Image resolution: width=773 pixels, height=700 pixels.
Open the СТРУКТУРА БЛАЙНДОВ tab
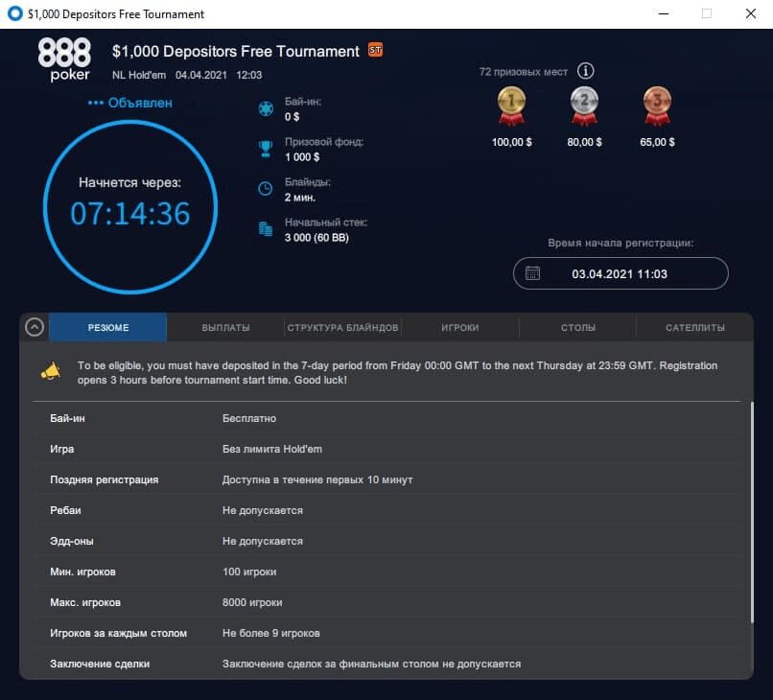pos(342,327)
